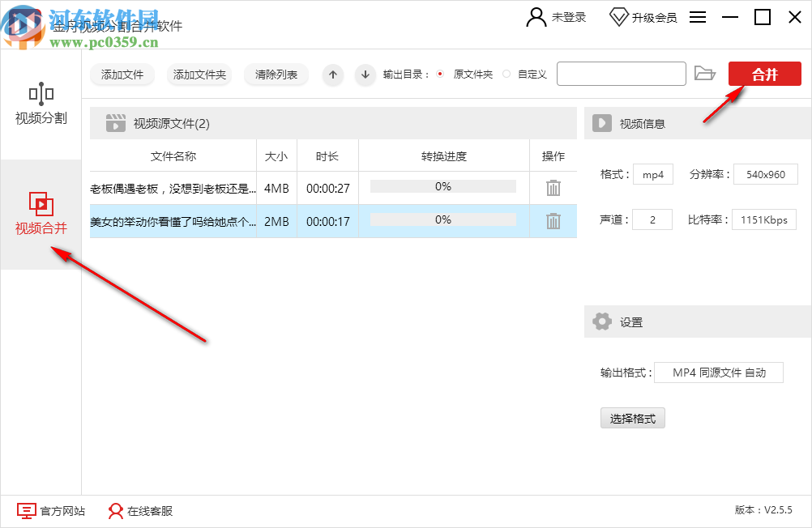Click the folder browse icon beside output path
This screenshot has width=812, height=528.
pos(705,73)
